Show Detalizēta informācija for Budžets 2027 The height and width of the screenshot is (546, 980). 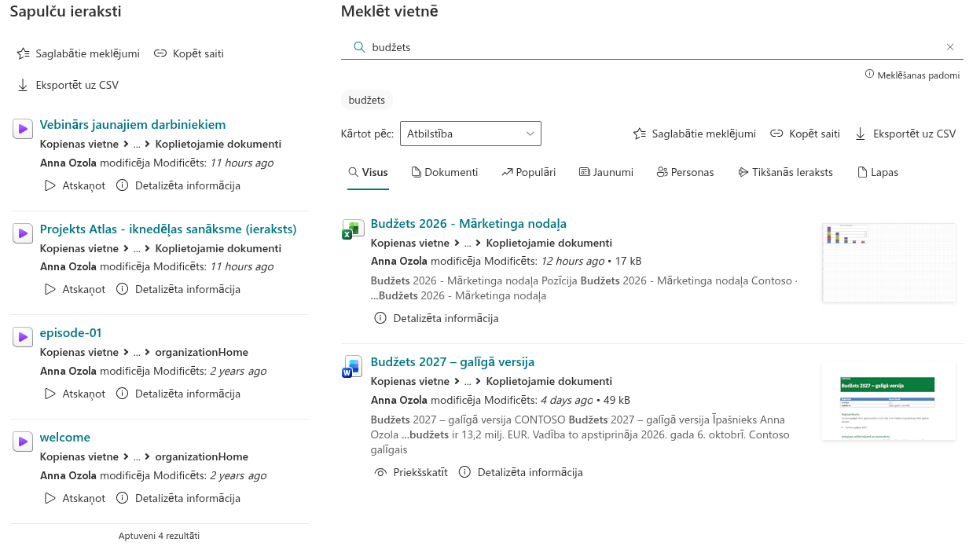click(x=520, y=472)
